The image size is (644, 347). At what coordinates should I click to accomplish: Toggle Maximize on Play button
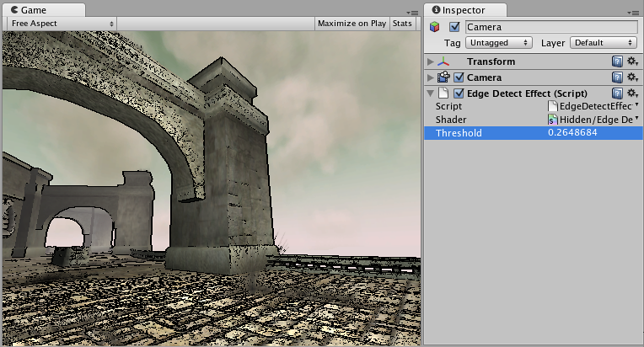pos(352,24)
